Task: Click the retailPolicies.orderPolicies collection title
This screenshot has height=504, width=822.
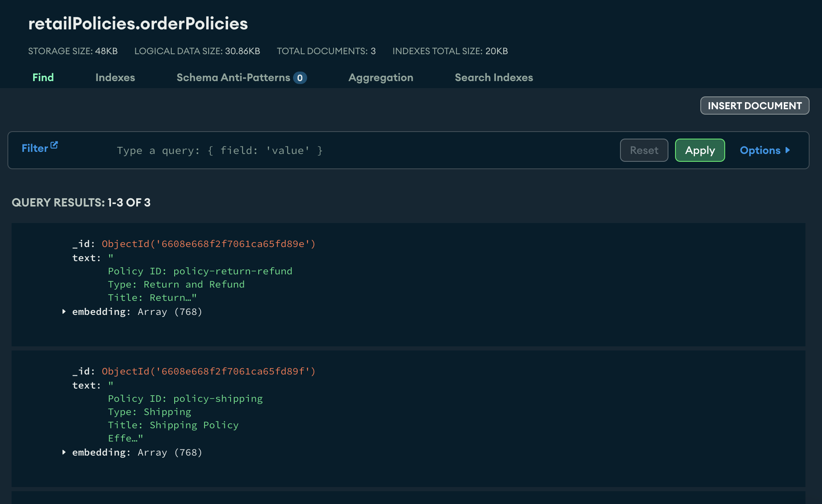Action: pos(138,23)
